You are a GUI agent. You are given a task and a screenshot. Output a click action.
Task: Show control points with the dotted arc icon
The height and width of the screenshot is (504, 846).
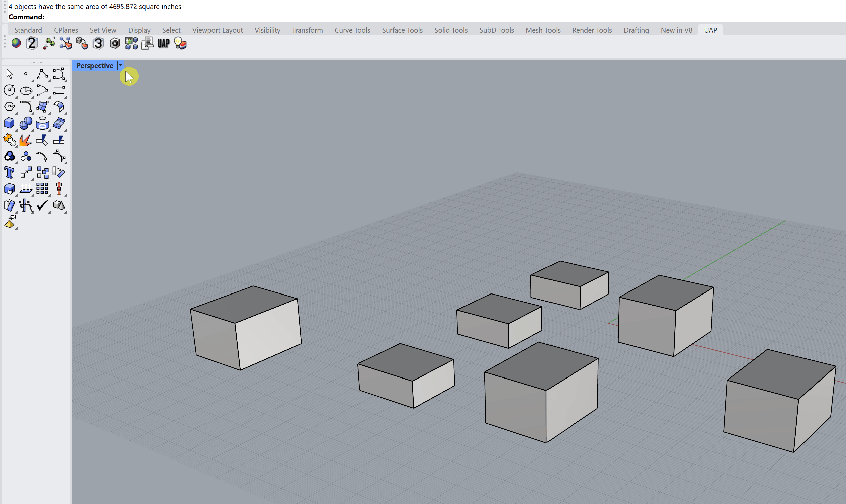click(x=59, y=156)
